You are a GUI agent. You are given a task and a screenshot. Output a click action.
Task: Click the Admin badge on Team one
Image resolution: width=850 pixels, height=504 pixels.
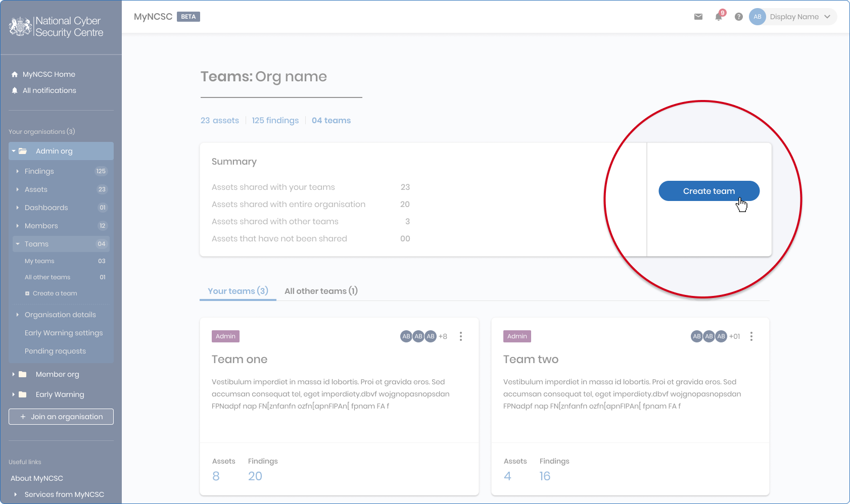coord(225,336)
